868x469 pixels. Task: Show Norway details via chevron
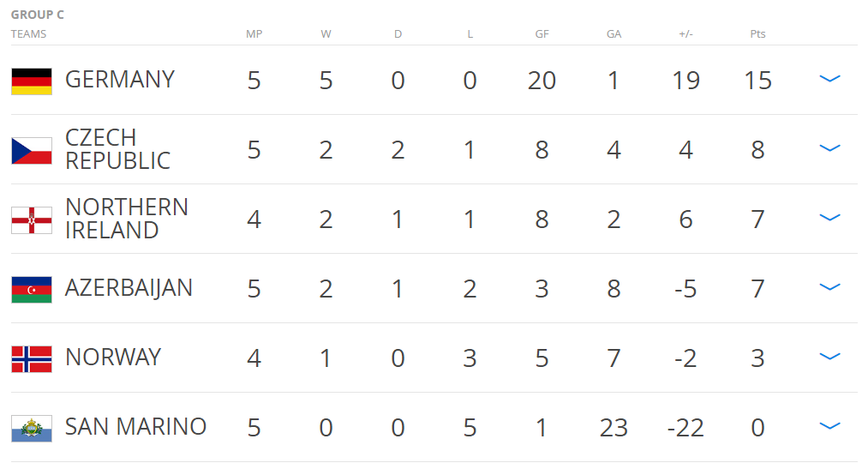[x=829, y=357]
